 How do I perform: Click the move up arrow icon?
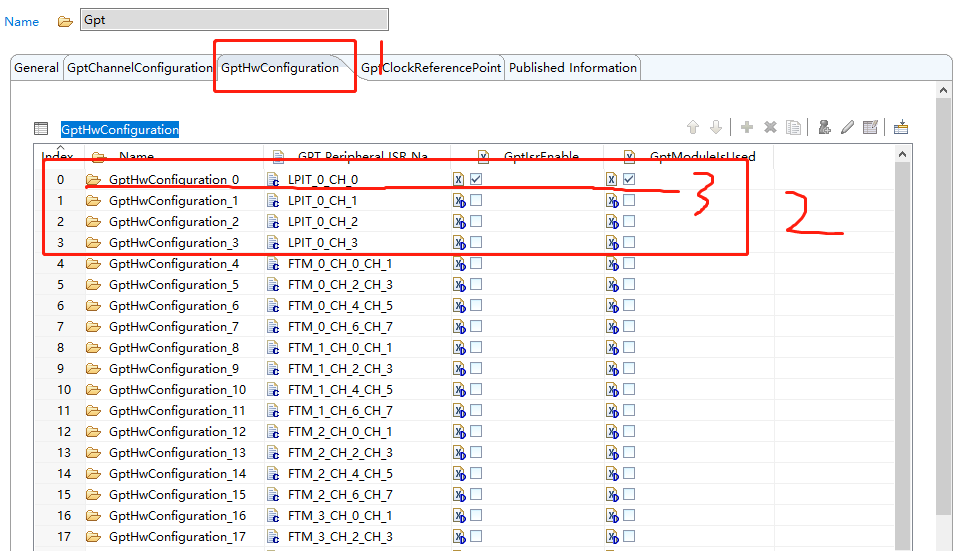click(693, 127)
